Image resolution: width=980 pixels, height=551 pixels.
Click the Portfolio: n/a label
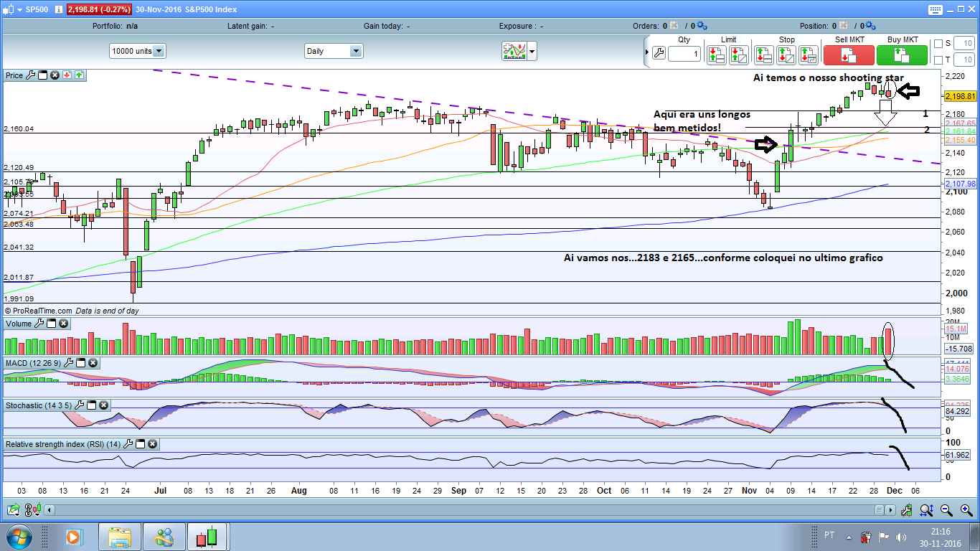pos(116,26)
